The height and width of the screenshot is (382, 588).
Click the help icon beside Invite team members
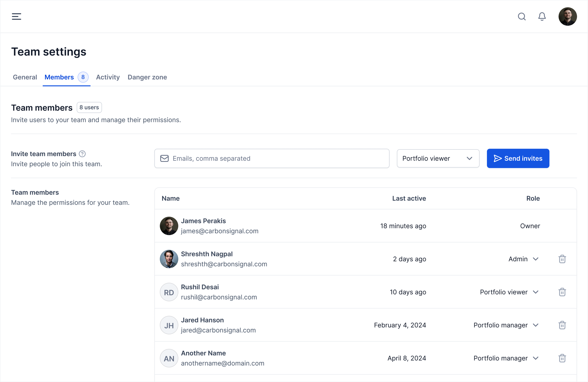(82, 154)
